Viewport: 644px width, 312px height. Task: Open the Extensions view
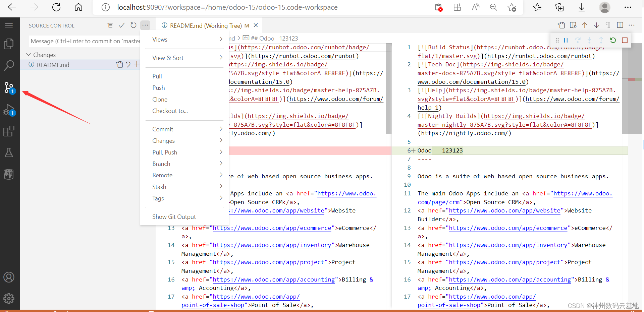(9, 131)
